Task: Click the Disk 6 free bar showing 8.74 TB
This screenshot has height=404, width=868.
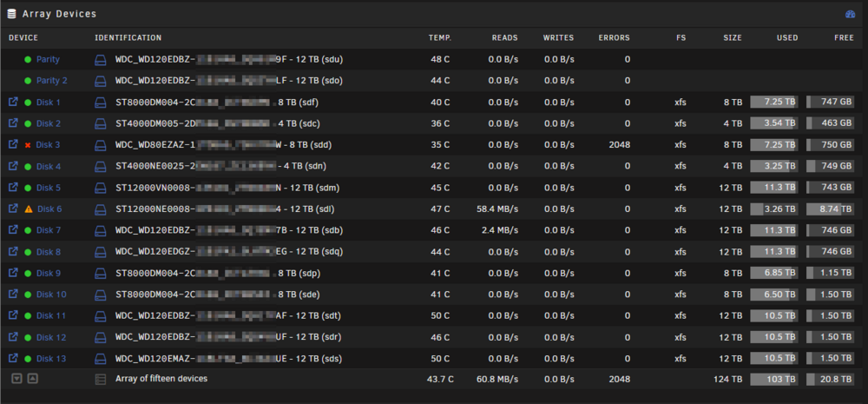Action: [x=831, y=209]
